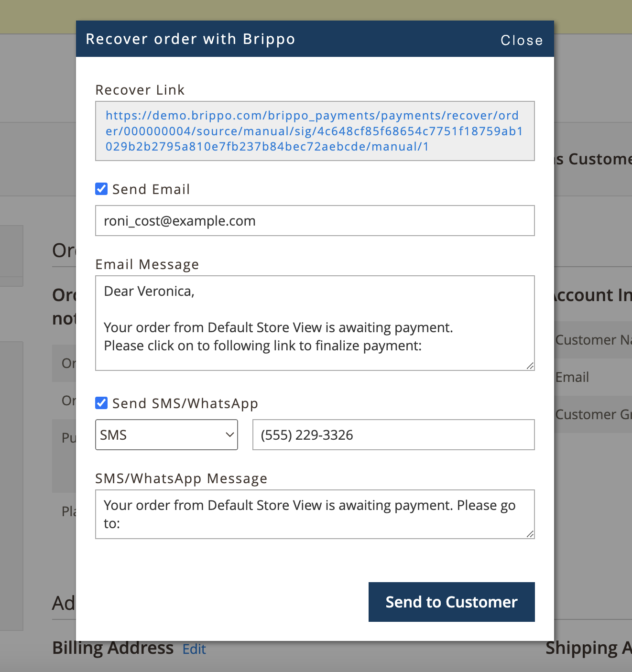632x672 pixels.
Task: Grab the Email Message textarea resize handle
Action: (530, 366)
